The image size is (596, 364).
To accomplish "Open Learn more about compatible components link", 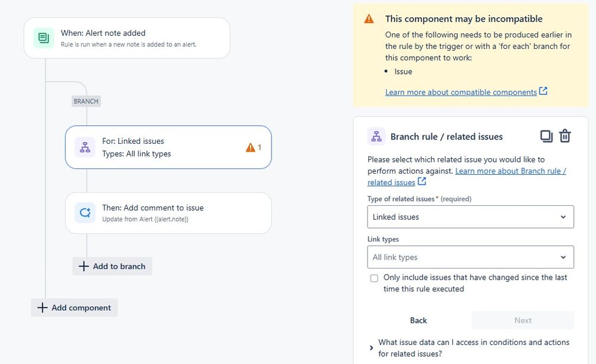I will pyautogui.click(x=461, y=92).
